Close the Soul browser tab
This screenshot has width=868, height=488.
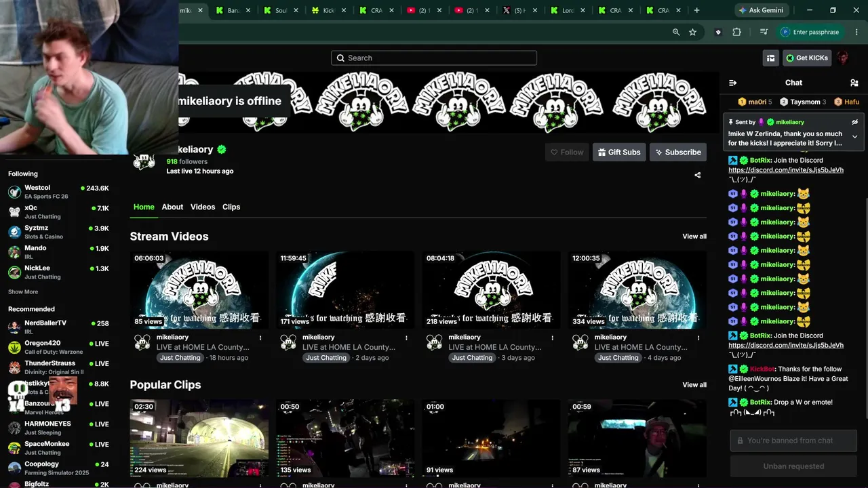click(296, 10)
